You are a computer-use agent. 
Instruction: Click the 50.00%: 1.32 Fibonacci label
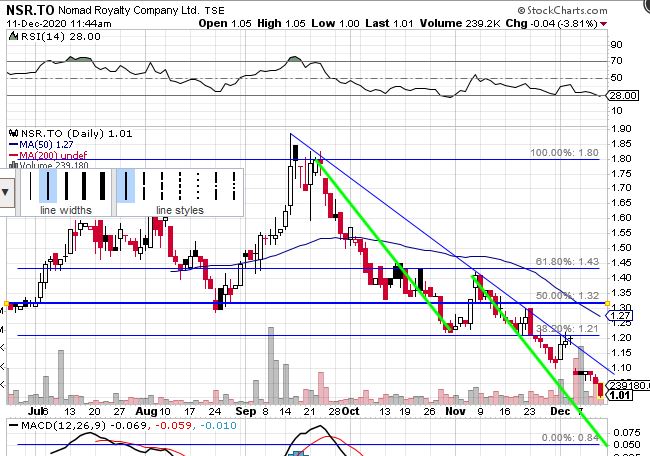click(567, 296)
